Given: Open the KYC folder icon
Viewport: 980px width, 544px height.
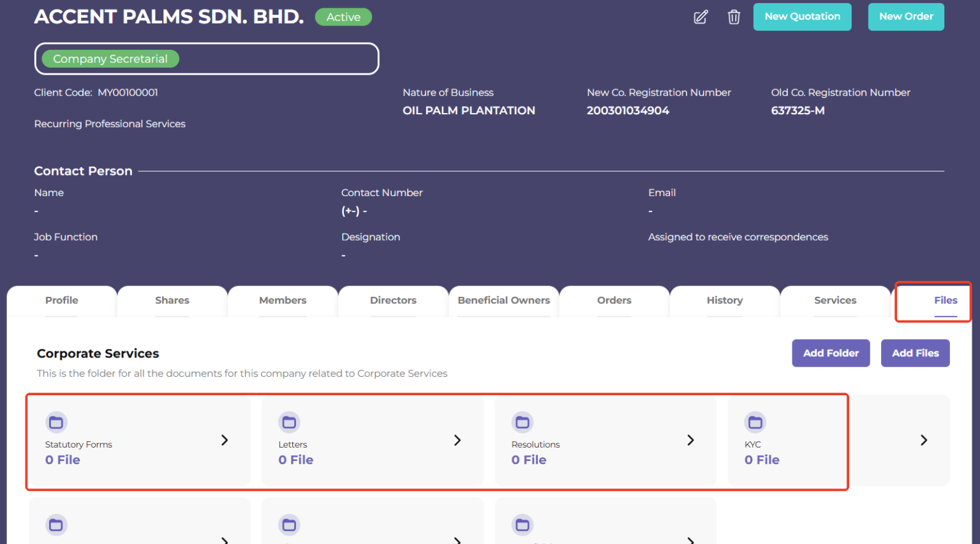Looking at the screenshot, I should point(755,422).
